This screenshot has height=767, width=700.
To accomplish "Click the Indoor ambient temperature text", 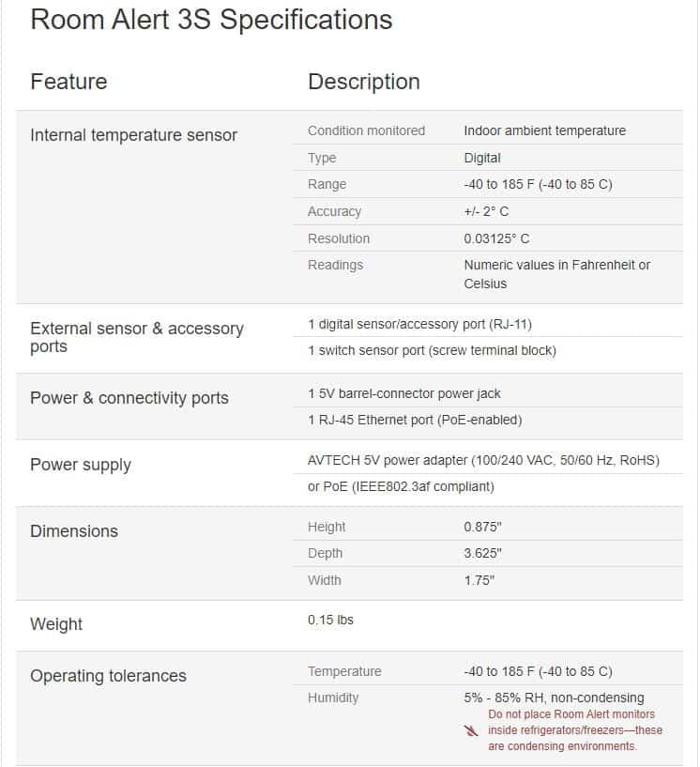I will click(x=544, y=130).
